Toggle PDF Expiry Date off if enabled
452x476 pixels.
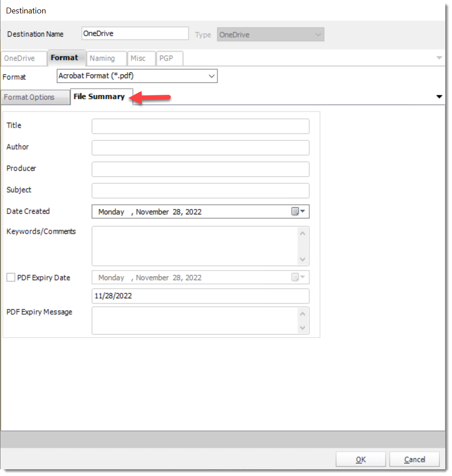pyautogui.click(x=11, y=277)
